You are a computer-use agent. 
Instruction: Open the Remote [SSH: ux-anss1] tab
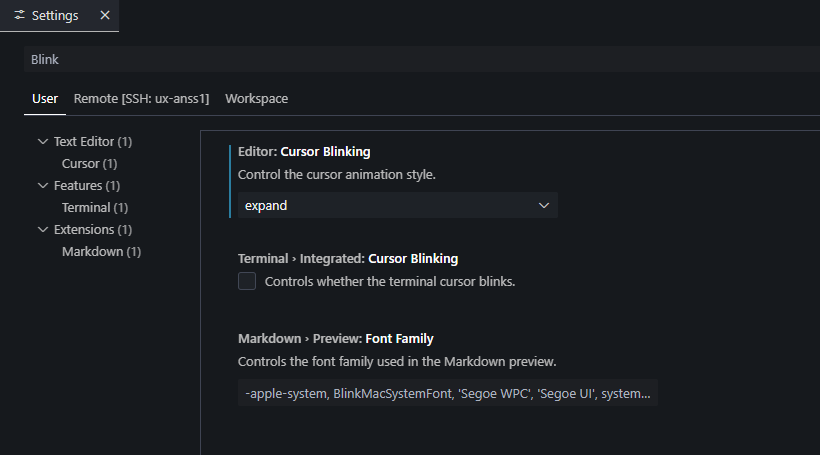(141, 99)
